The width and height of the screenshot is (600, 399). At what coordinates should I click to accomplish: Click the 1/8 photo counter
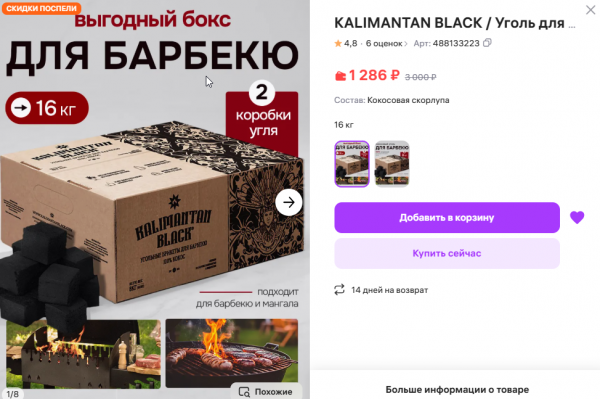(13, 394)
